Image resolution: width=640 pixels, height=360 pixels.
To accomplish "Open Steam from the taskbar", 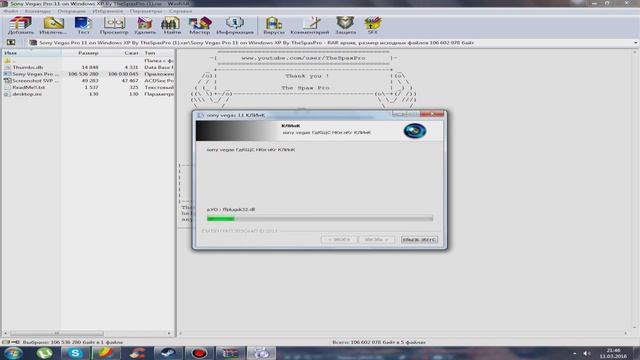I will coord(168,353).
